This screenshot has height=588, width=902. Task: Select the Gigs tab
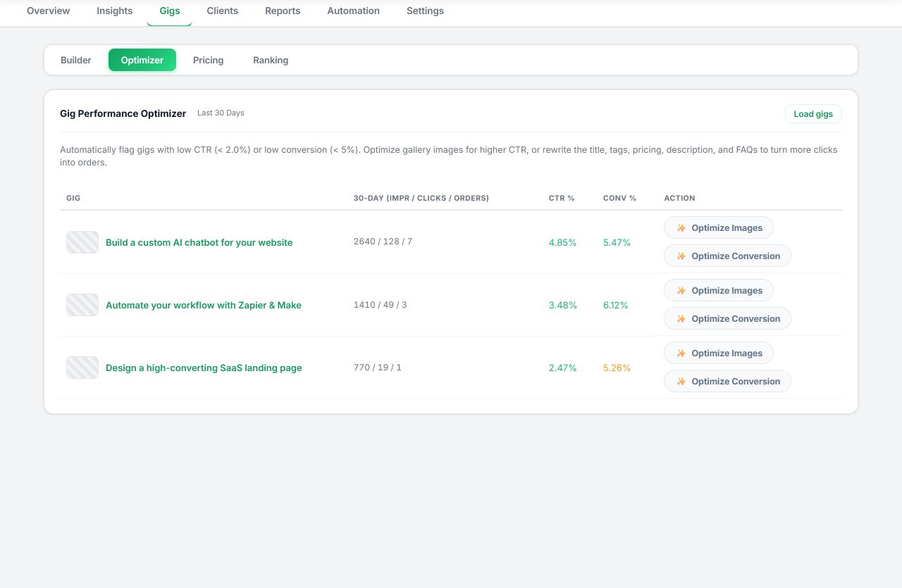(169, 11)
